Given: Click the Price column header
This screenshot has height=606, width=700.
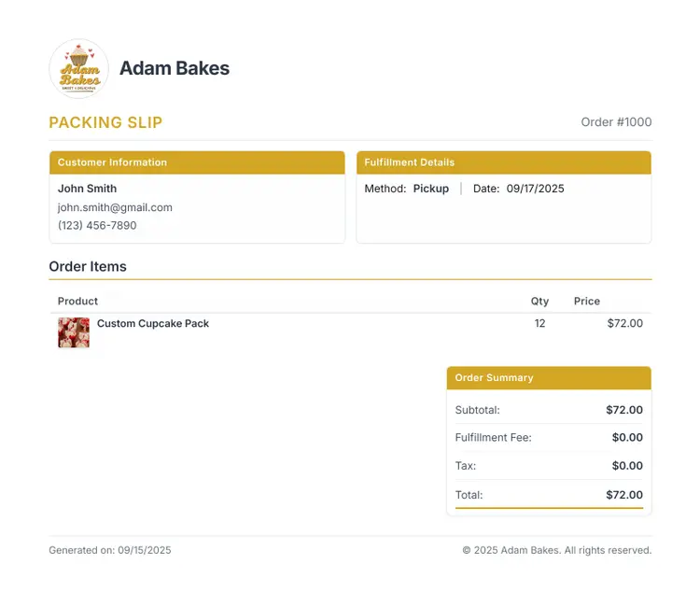Looking at the screenshot, I should point(587,301).
